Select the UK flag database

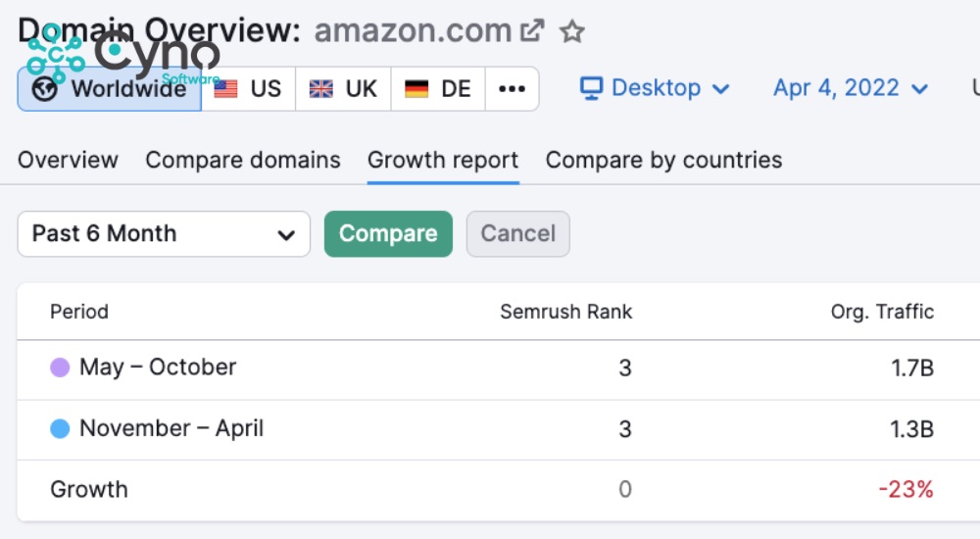click(343, 89)
